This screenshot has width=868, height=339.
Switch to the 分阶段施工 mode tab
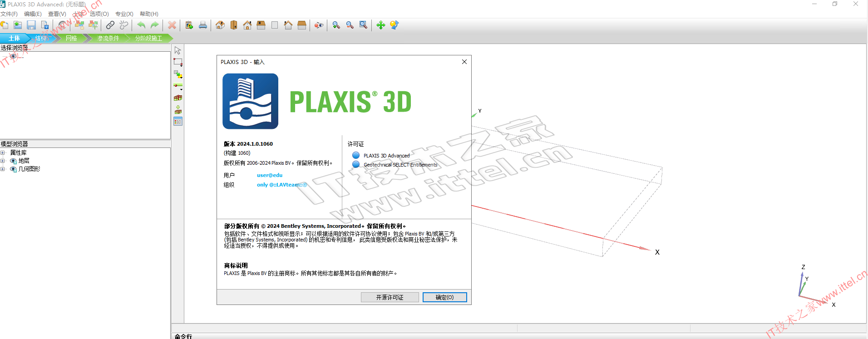(148, 39)
